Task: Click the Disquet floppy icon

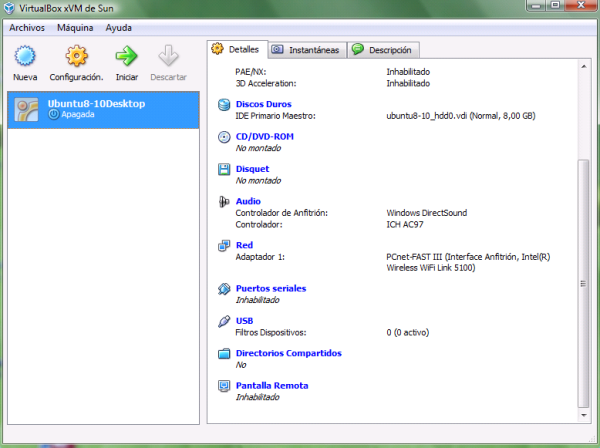Action: (225, 169)
